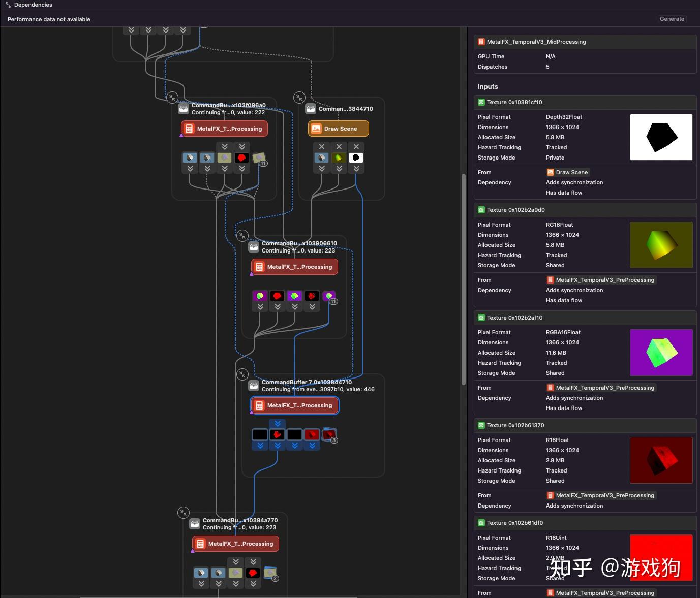Click the Depth32Float black polygon texture preview

(x=661, y=137)
